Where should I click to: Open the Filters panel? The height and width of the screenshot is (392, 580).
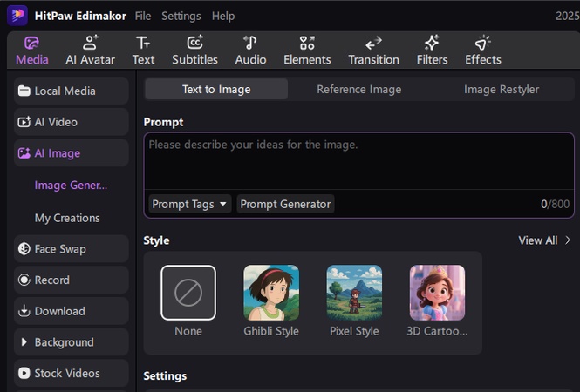[x=432, y=50]
